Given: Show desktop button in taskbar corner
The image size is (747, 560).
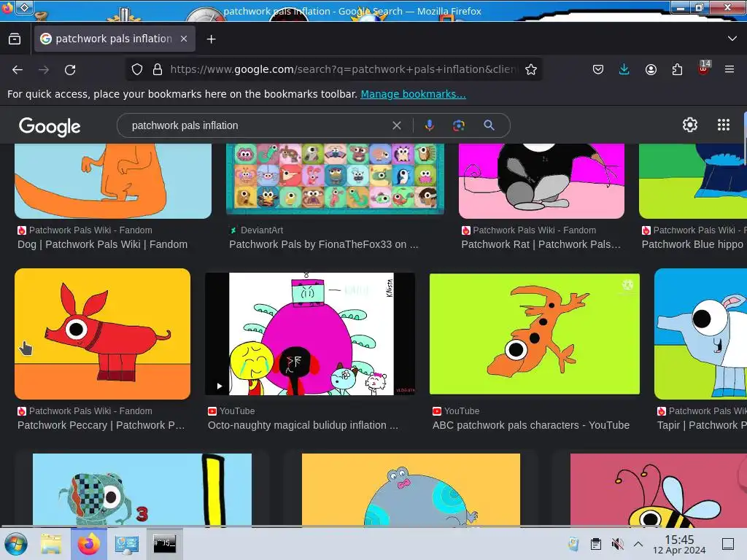Looking at the screenshot, I should (728, 544).
